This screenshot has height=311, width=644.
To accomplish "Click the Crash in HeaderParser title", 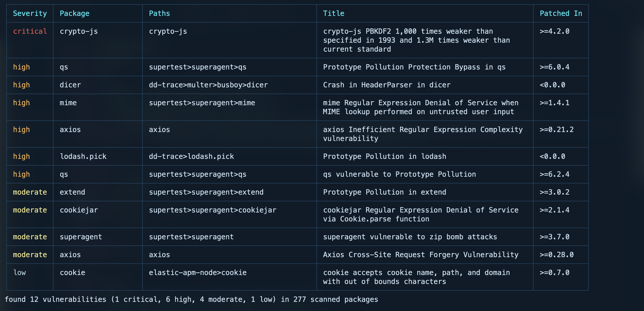I will pyautogui.click(x=386, y=85).
